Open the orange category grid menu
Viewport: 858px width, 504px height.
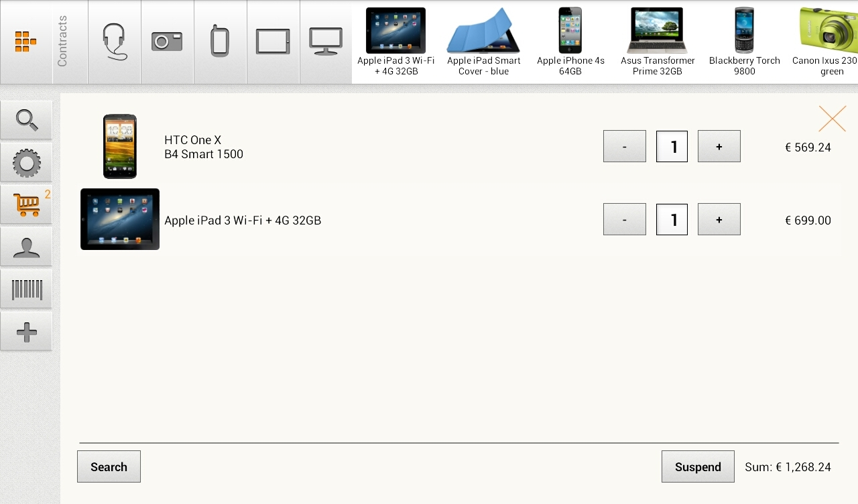coord(26,42)
